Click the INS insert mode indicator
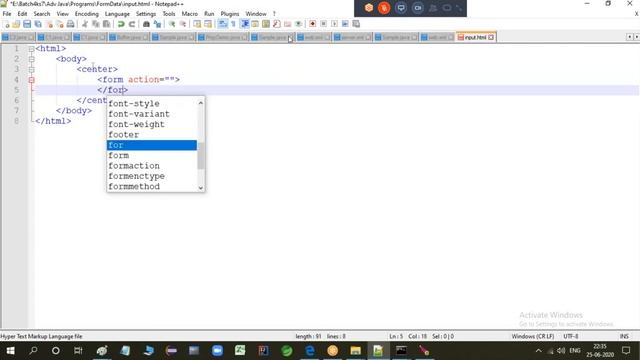Viewport: 640px width, 360px height. coord(624,337)
